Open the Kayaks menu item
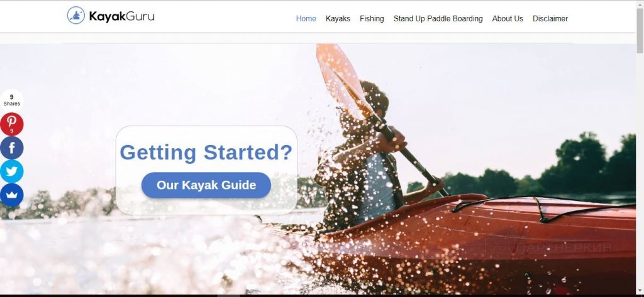The width and height of the screenshot is (644, 297). [x=338, y=18]
